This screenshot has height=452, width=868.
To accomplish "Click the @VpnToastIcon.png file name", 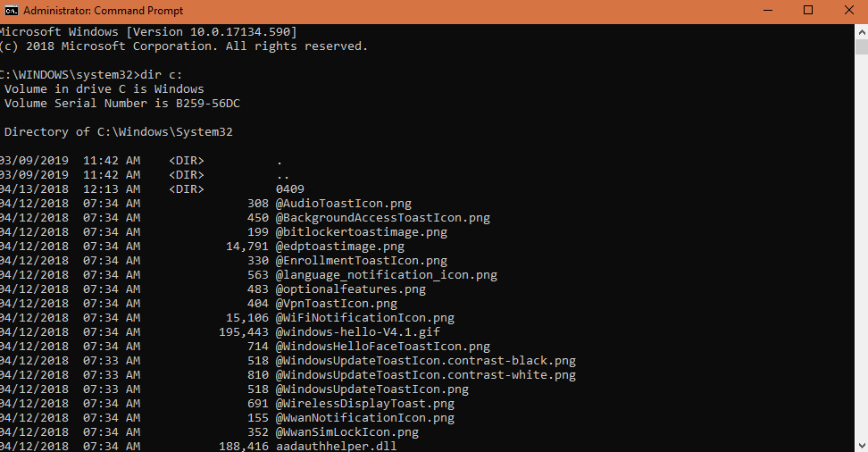I will coord(336,304).
